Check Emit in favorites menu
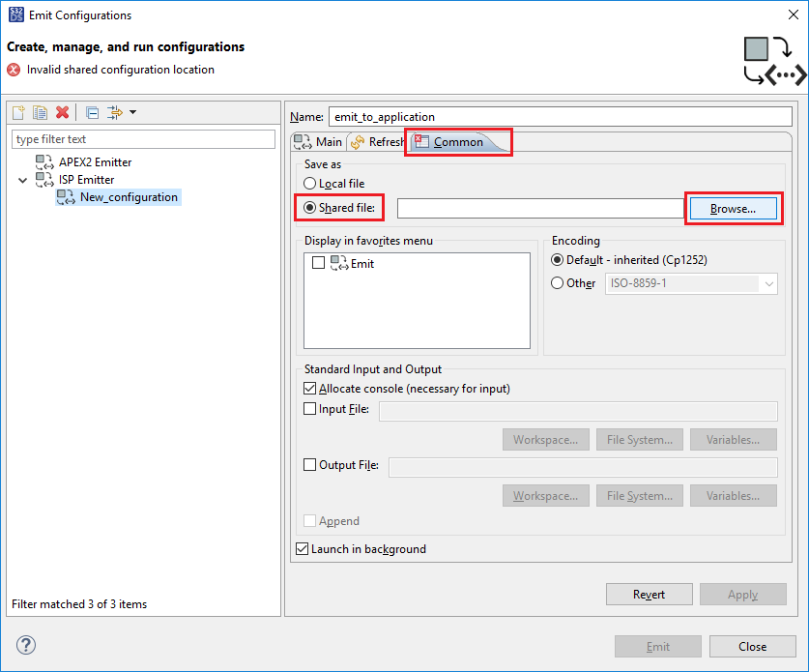Screen dimensions: 809x672 (x=318, y=263)
